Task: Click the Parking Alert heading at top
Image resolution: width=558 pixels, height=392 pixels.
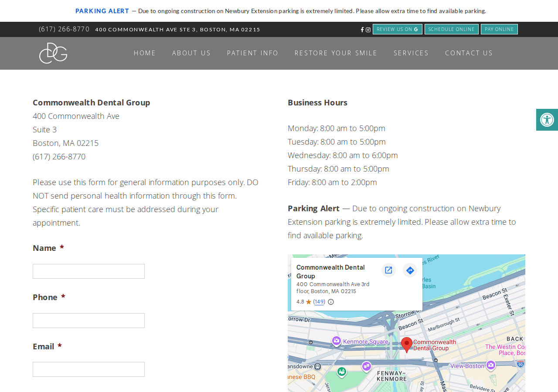Action: click(102, 11)
